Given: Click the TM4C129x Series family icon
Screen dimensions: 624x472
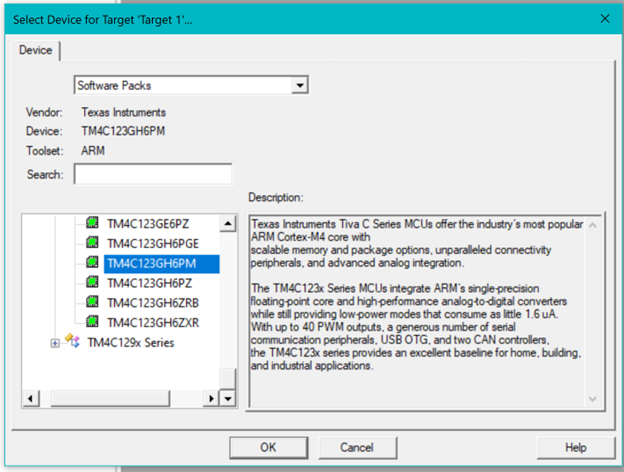Looking at the screenshot, I should [73, 342].
